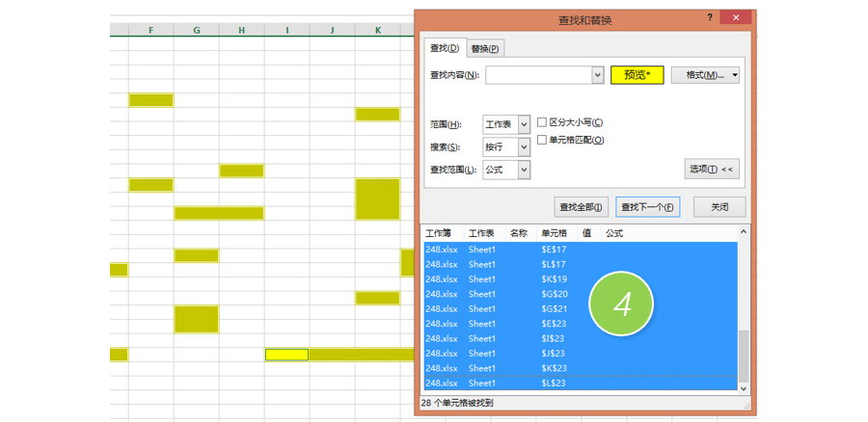Viewport: 868px width, 422px height.
Task: Select the result row $J$23
Action: coord(581,354)
